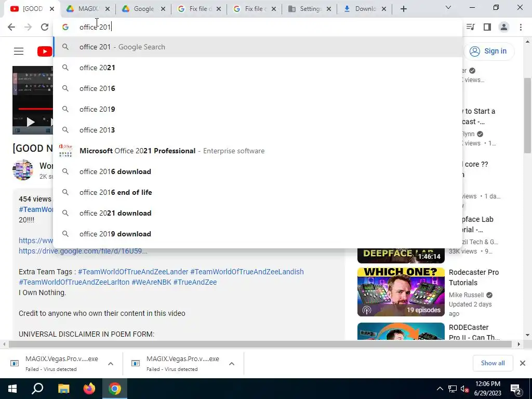Play the video with the play button
The image size is (532, 399).
(31, 122)
